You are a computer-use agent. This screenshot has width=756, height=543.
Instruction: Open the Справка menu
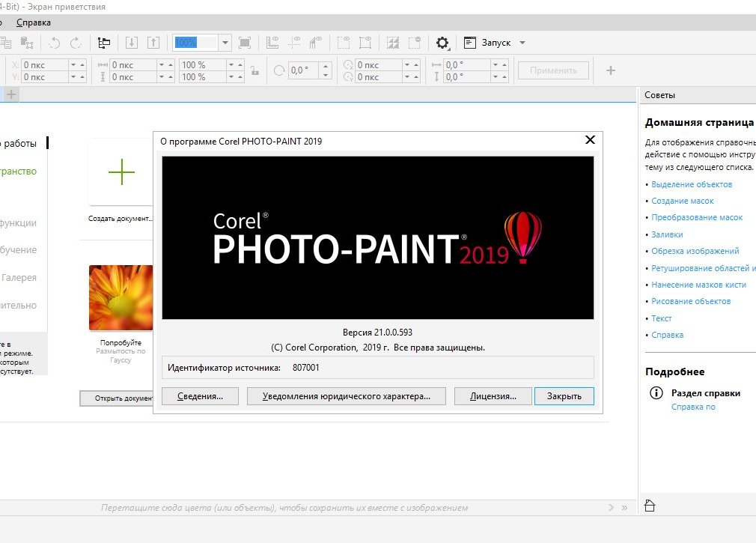click(x=33, y=22)
